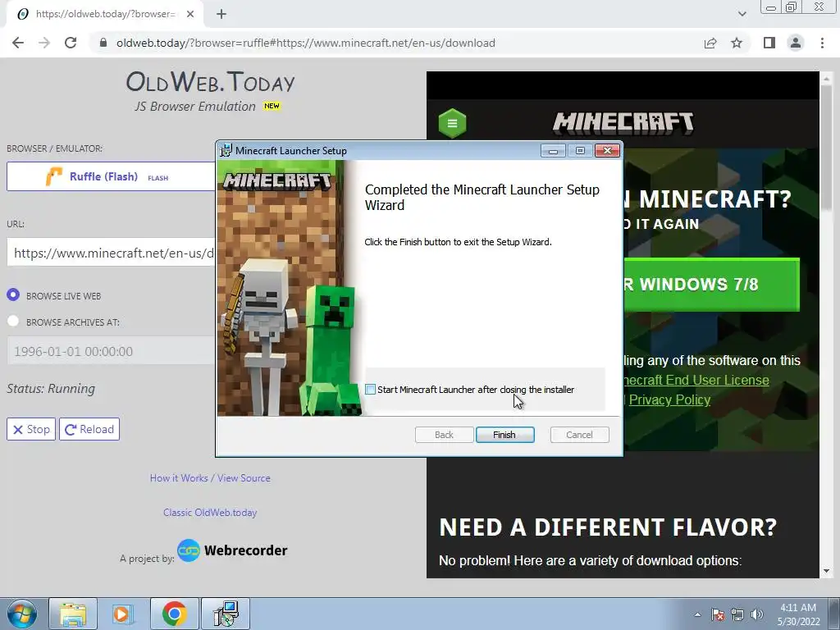
Task: Click the archive date input field
Action: [112, 351]
